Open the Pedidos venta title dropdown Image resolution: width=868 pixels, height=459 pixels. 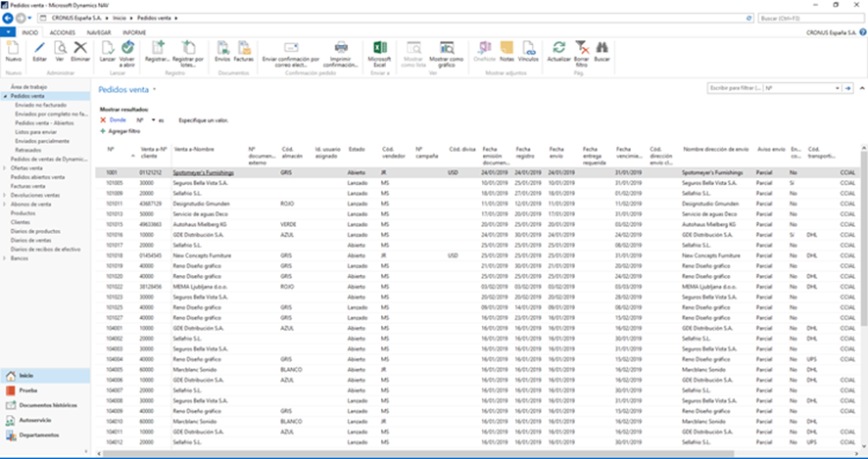(x=155, y=90)
